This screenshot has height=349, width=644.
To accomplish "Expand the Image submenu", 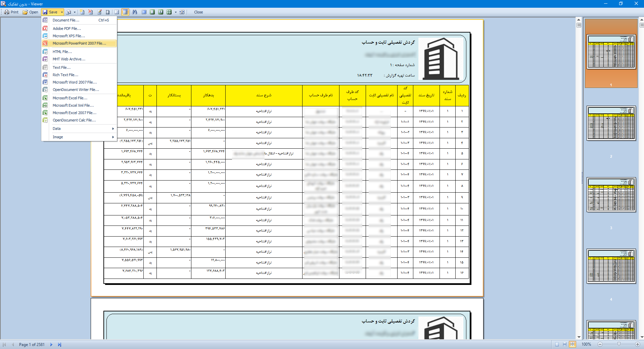I will tap(79, 137).
